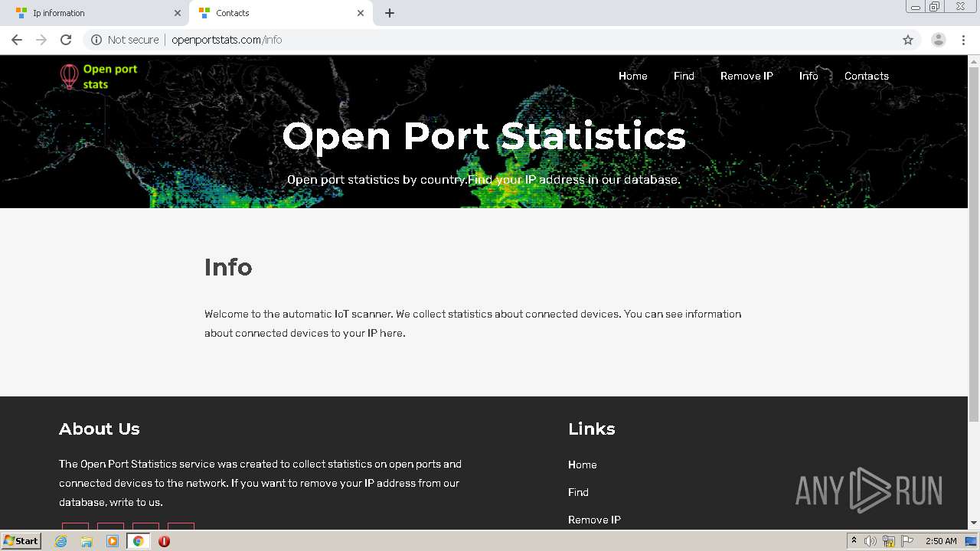Click Find in the top navigation

click(684, 76)
